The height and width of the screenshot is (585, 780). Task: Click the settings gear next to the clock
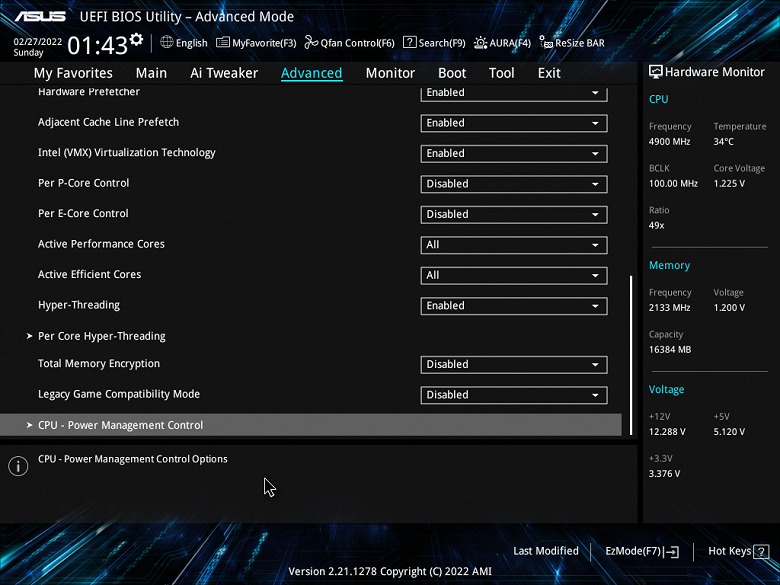136,39
